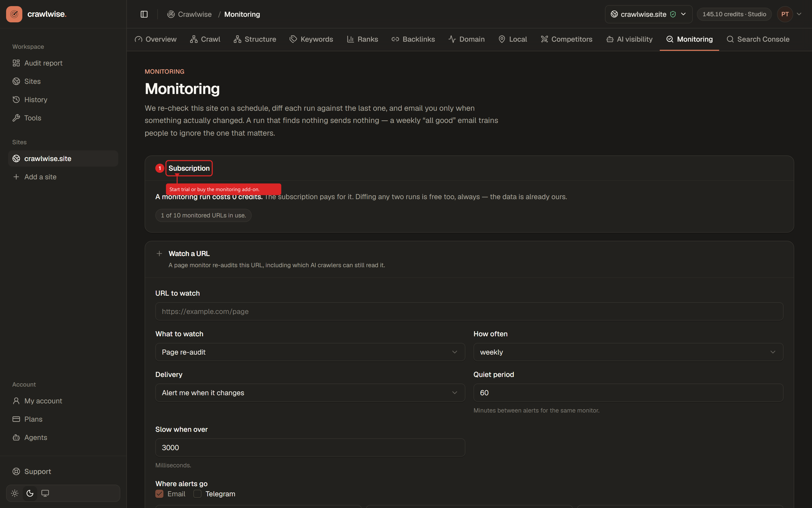Select crawlwise.site in the Sites list
This screenshot has width=812, height=508.
[63, 158]
